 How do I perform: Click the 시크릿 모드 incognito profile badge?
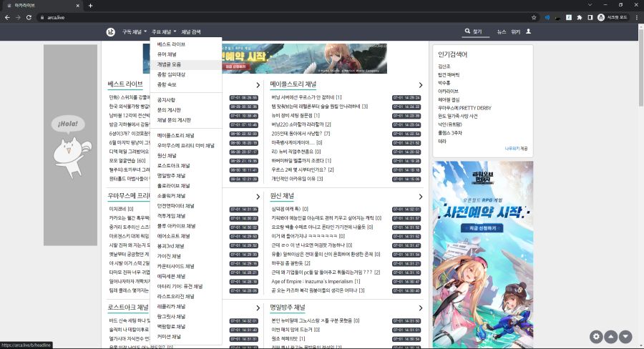click(612, 17)
